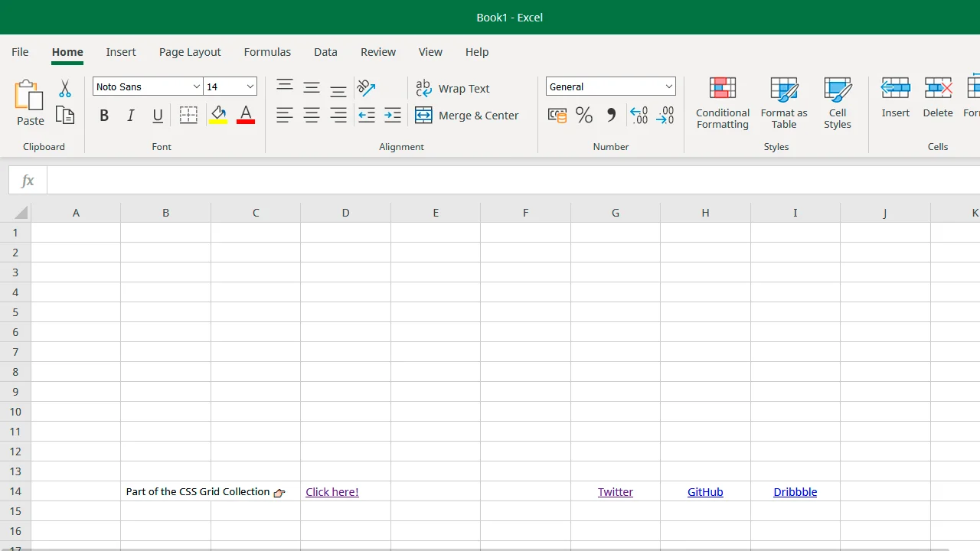This screenshot has width=980, height=551.
Task: Toggle Italic formatting
Action: tap(130, 115)
